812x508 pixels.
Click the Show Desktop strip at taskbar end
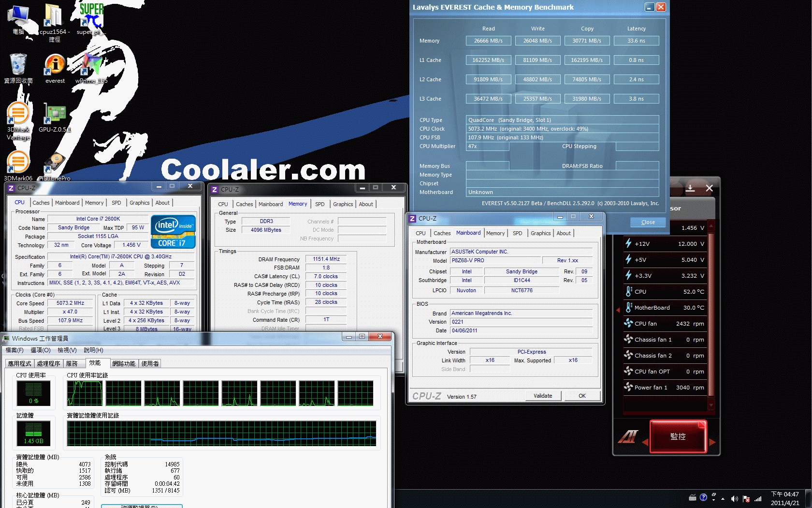coord(808,499)
